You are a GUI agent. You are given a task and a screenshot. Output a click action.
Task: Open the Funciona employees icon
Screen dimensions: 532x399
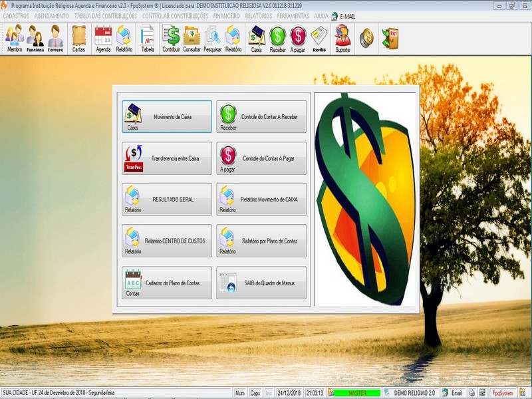(x=35, y=39)
